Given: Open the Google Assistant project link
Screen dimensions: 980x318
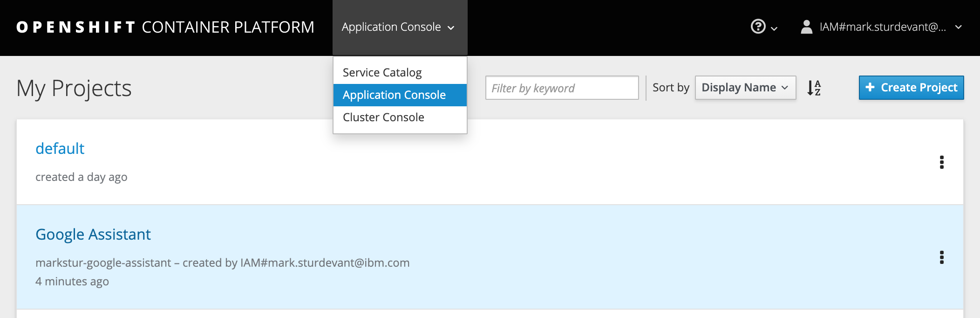Looking at the screenshot, I should coord(93,235).
